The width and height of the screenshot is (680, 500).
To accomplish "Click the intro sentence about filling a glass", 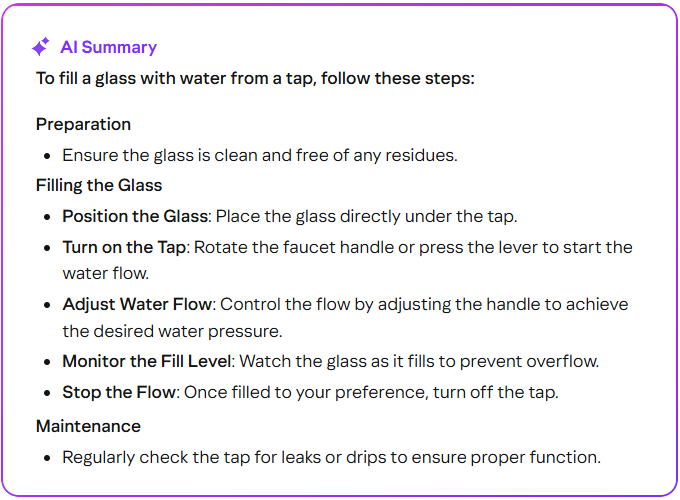I will [x=255, y=78].
